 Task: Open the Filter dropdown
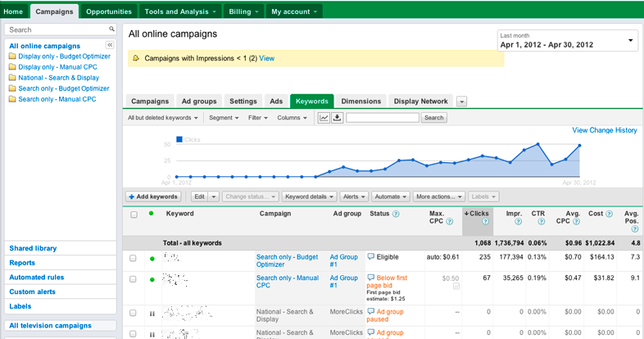click(x=257, y=118)
